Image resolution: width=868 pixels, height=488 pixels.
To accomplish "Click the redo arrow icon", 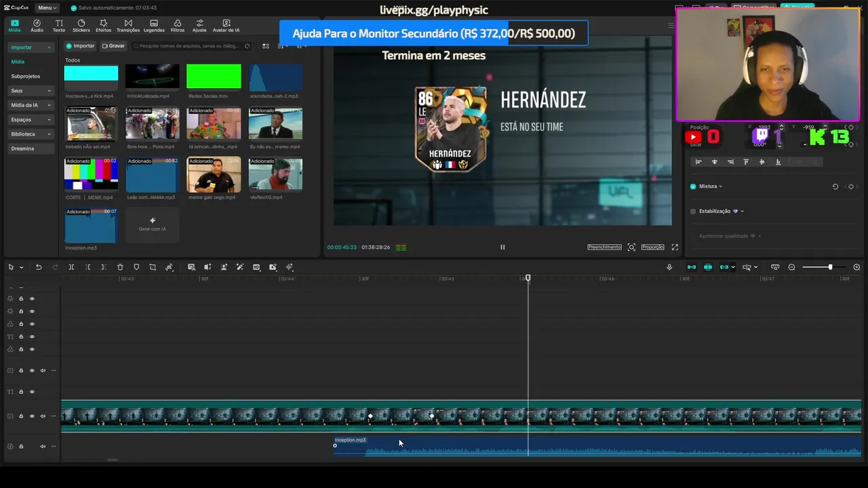I will click(x=55, y=267).
